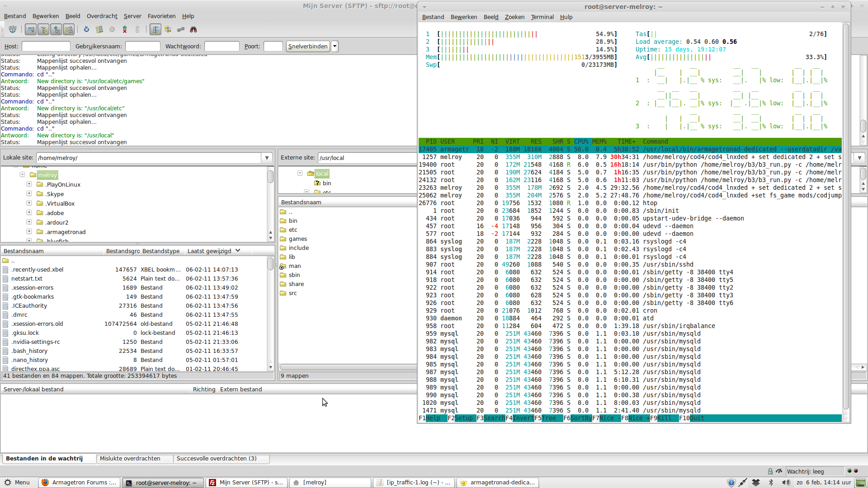Click the Snelverbinden button
This screenshot has height=488, width=868.
307,46
